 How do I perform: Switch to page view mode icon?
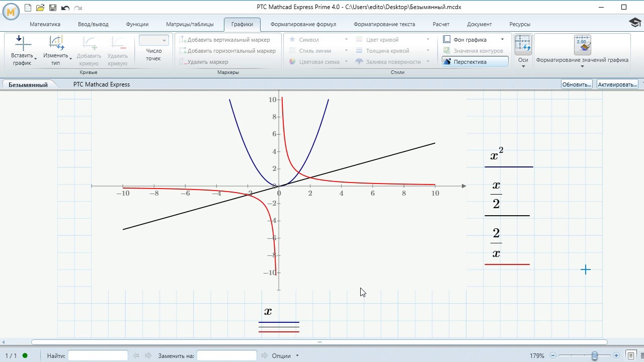[x=630, y=355]
